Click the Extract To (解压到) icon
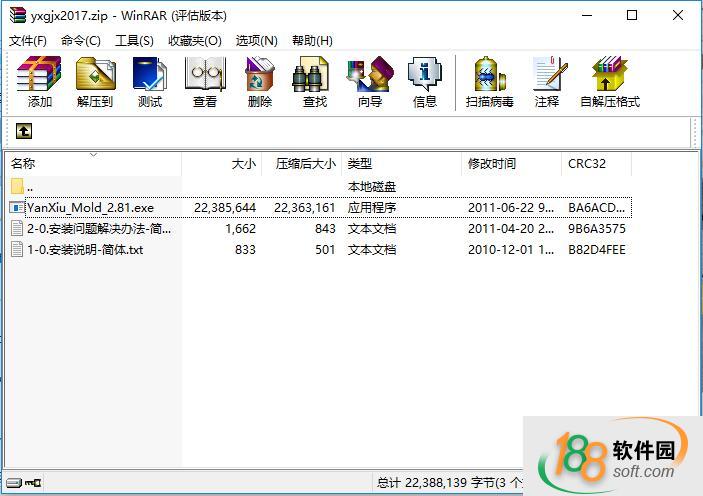This screenshot has width=703, height=496. pyautogui.click(x=95, y=82)
